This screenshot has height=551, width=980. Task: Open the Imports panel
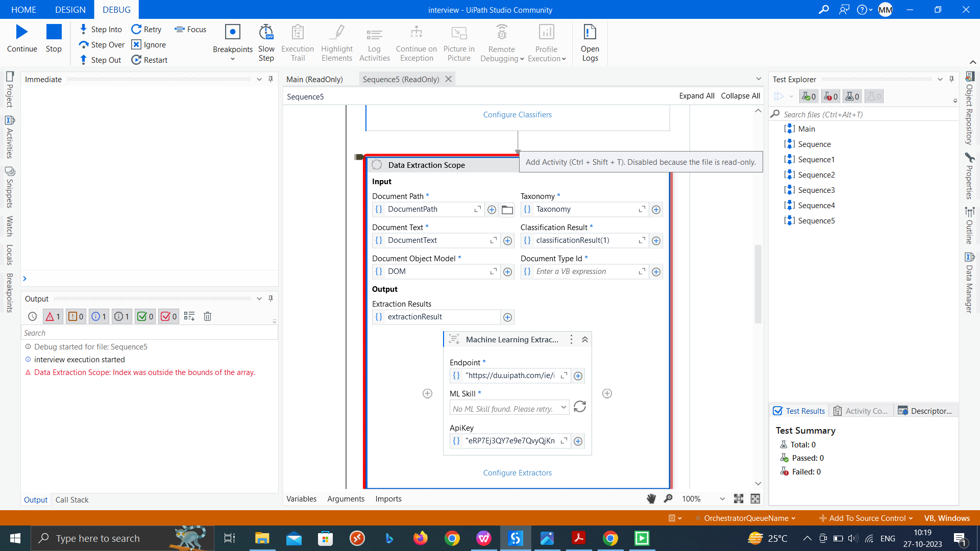(388, 499)
